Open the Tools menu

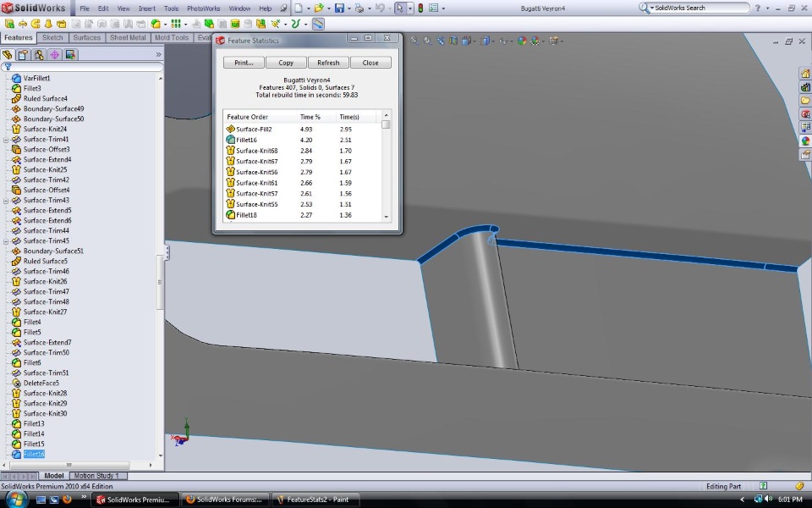tap(171, 8)
